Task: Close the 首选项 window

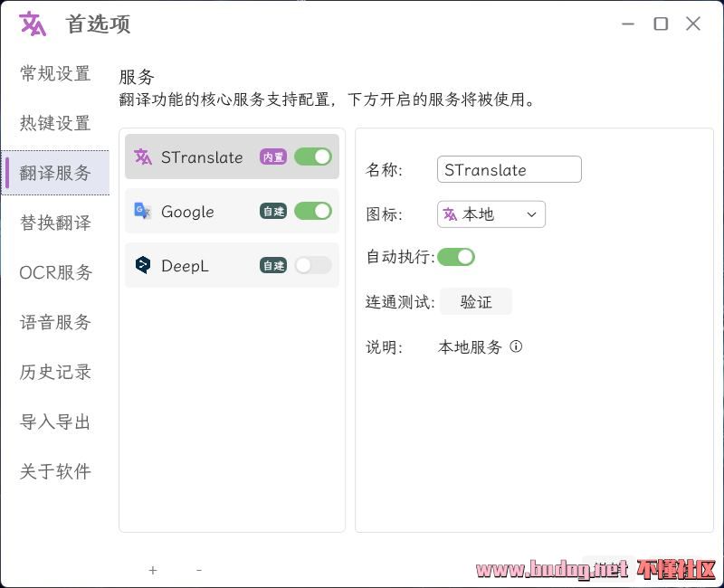Action: [693, 24]
